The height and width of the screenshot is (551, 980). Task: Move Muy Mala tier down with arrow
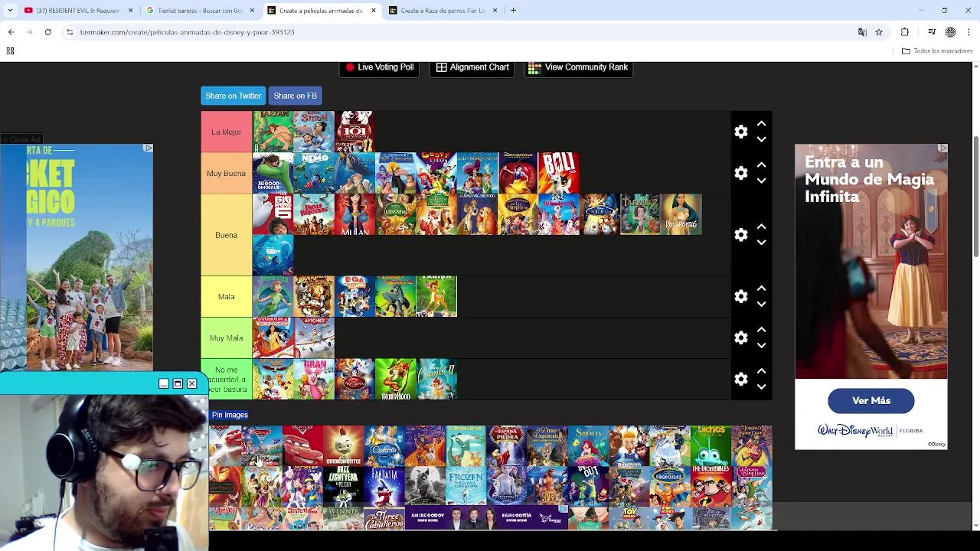pos(761,345)
